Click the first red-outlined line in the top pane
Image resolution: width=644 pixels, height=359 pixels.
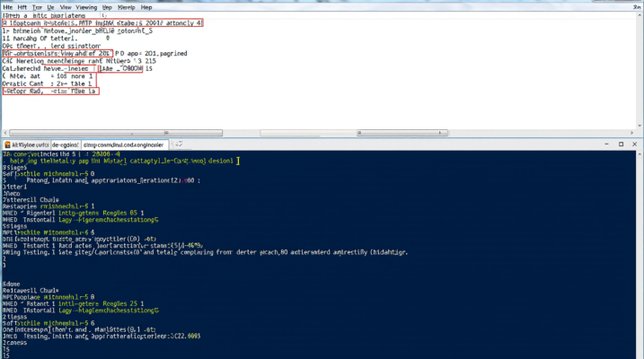pyautogui.click(x=102, y=23)
